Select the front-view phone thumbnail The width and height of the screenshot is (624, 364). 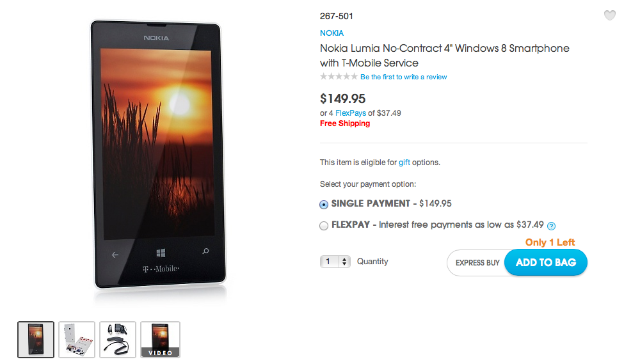tap(36, 339)
